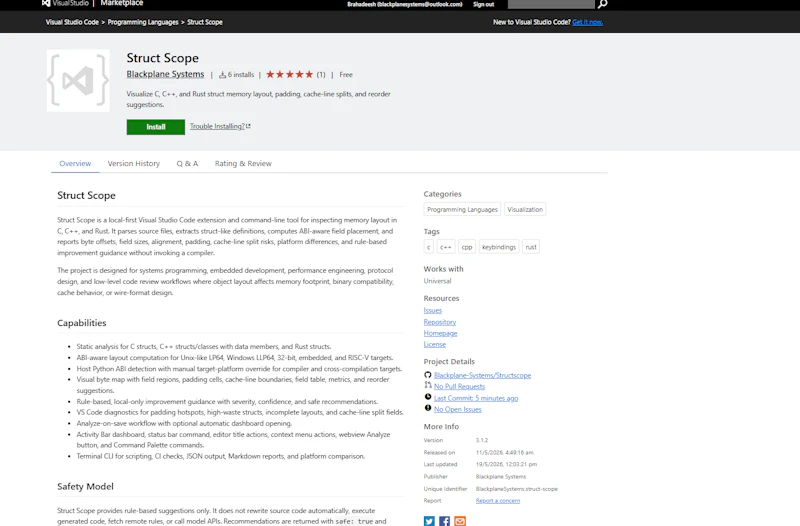Click the Capabilities section heading
The height and width of the screenshot is (526, 800).
(x=82, y=323)
